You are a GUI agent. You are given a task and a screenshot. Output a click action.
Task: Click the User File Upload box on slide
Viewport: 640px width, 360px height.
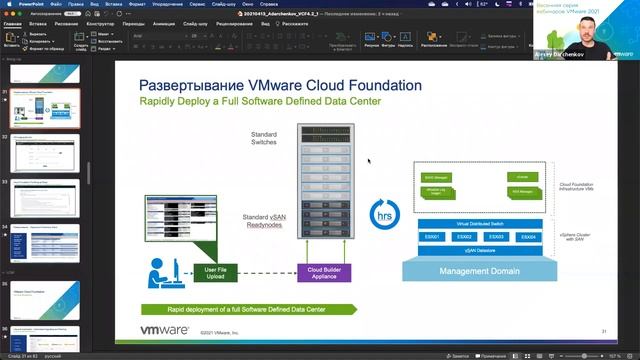(x=216, y=273)
